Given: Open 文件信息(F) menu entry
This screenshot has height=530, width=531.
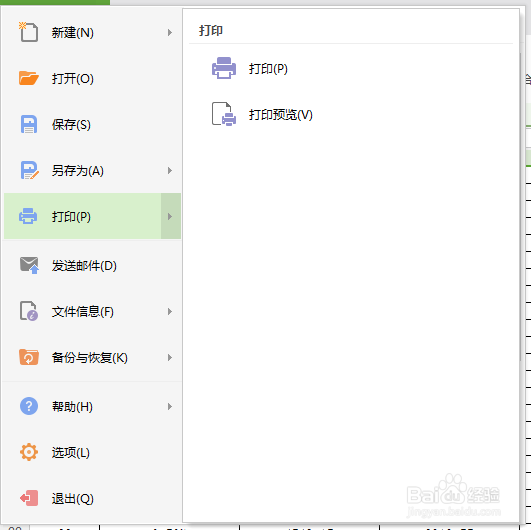Looking at the screenshot, I should 92,312.
